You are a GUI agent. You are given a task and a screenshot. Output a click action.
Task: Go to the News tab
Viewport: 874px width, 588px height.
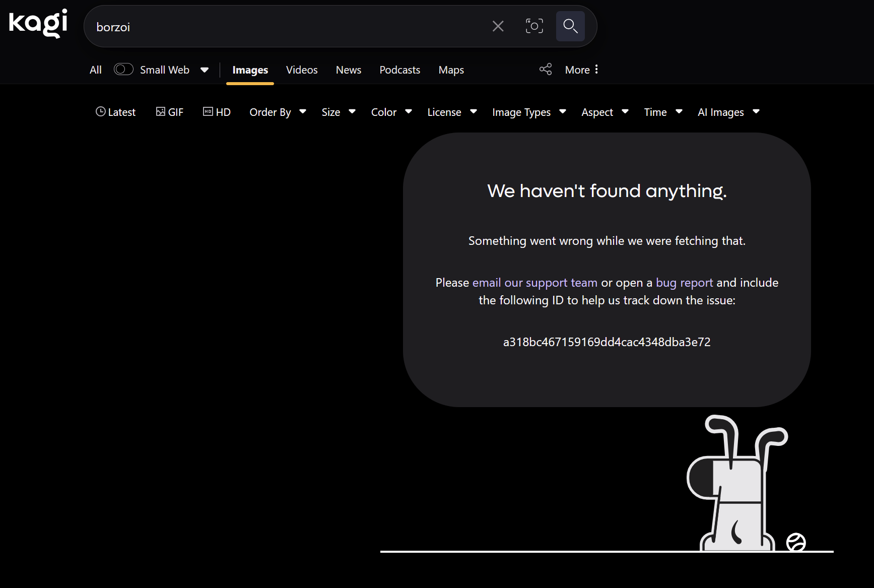point(349,70)
